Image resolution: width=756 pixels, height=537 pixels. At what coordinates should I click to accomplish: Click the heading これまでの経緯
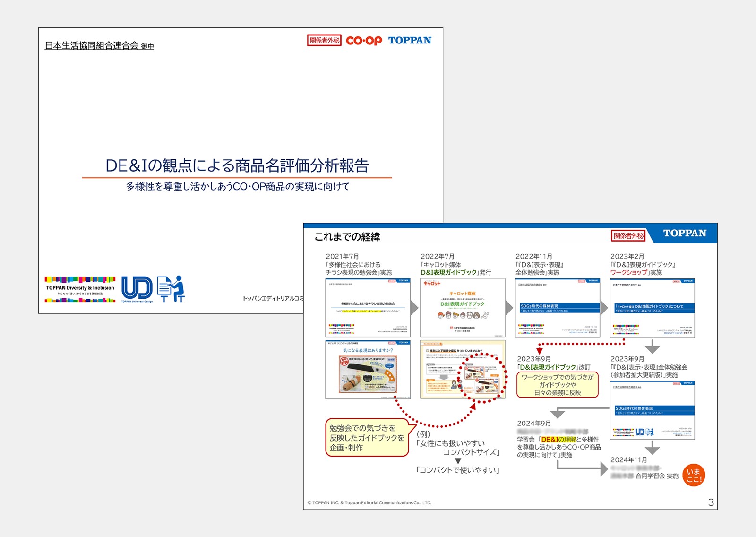pos(347,237)
